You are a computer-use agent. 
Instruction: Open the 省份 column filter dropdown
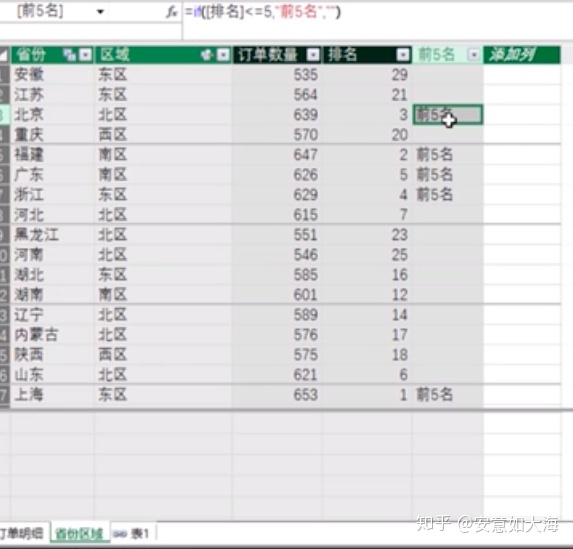pyautogui.click(x=86, y=55)
